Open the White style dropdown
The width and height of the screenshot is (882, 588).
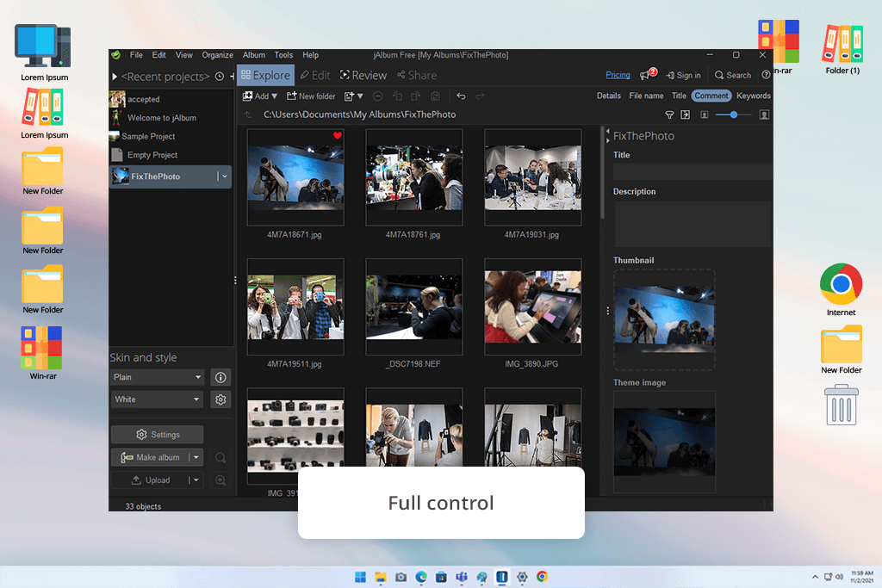[x=157, y=399]
